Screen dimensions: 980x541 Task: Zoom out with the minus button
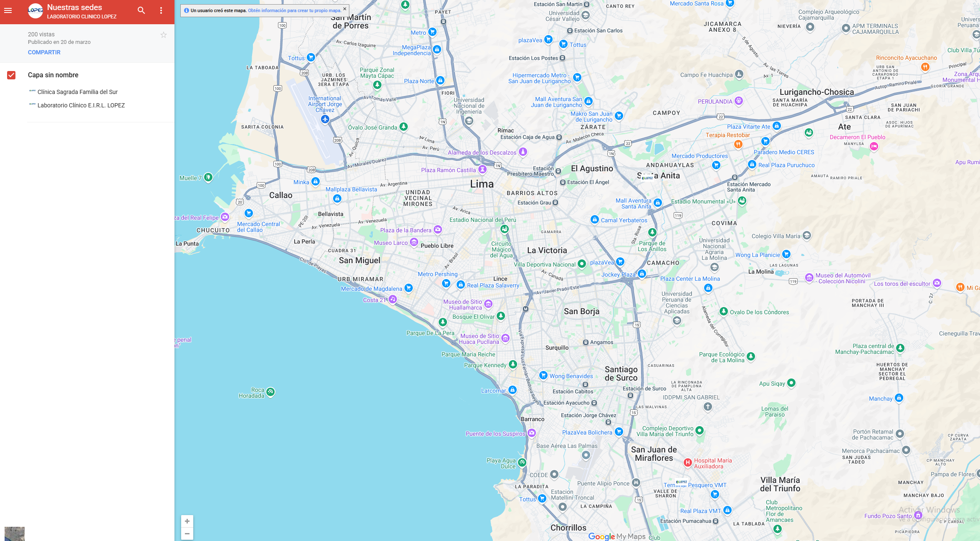click(x=187, y=533)
